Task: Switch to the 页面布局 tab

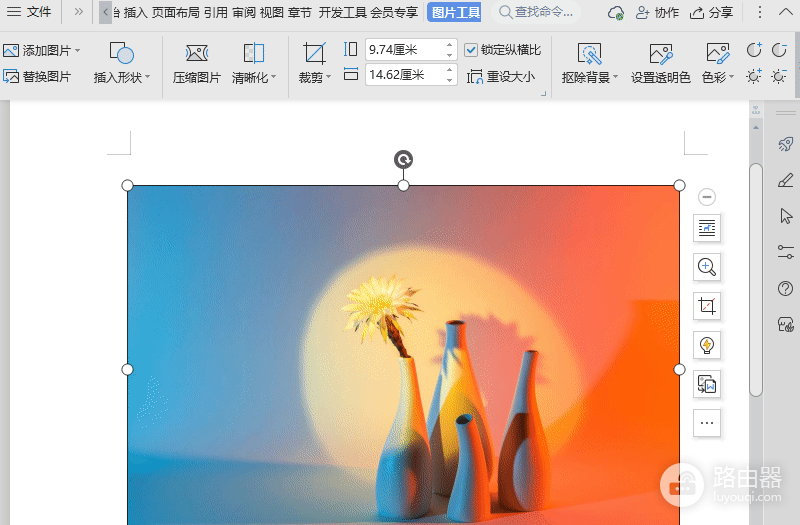Action: tap(176, 12)
